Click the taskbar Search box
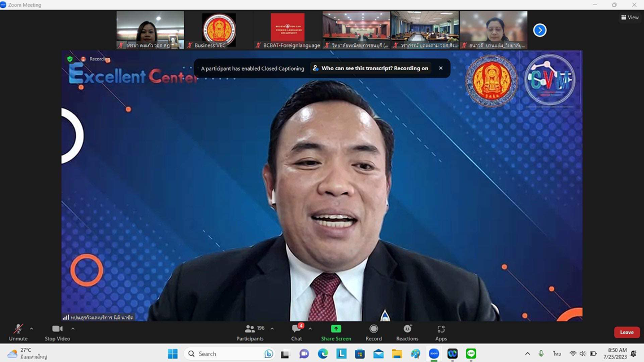Screen dimensions: 644x362 point(229,354)
